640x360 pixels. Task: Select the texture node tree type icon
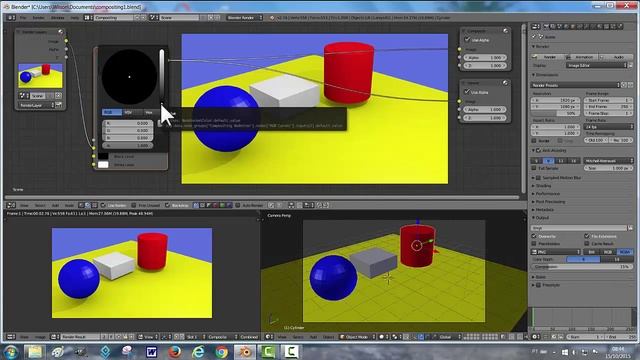pyautogui.click(x=94, y=205)
